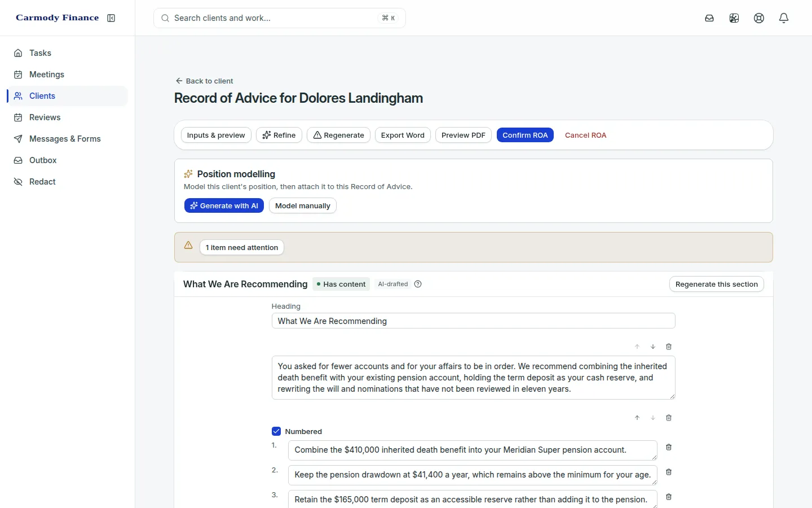
Task: Click the question mark beside AI-drafted
Action: pos(418,284)
